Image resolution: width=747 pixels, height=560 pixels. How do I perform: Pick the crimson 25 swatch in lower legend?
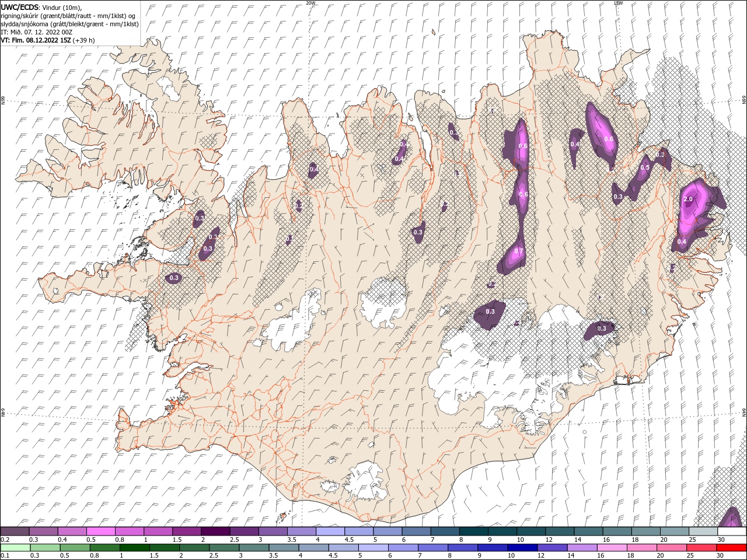click(x=701, y=548)
